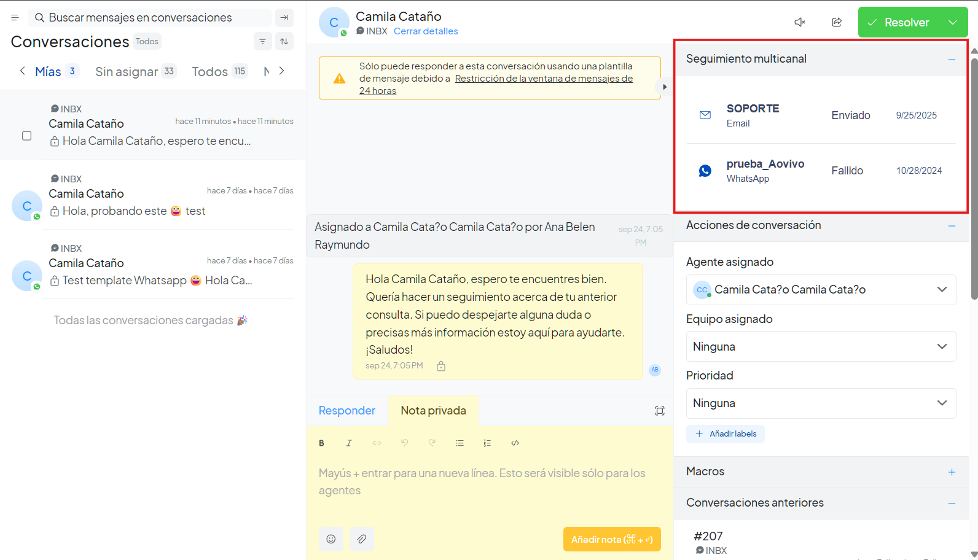978x560 pixels.
Task: Open the emoji picker in note editor
Action: pyautogui.click(x=331, y=539)
